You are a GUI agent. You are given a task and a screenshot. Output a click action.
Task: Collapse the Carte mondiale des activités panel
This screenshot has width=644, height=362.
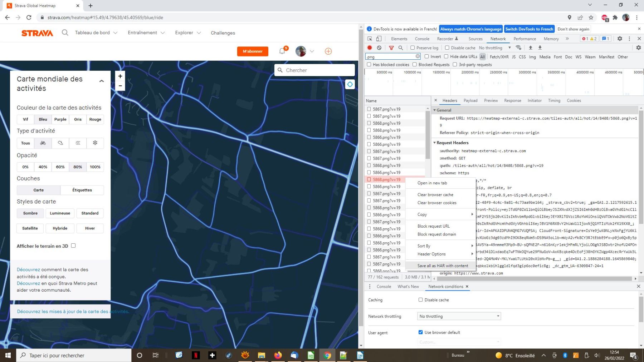point(102,81)
